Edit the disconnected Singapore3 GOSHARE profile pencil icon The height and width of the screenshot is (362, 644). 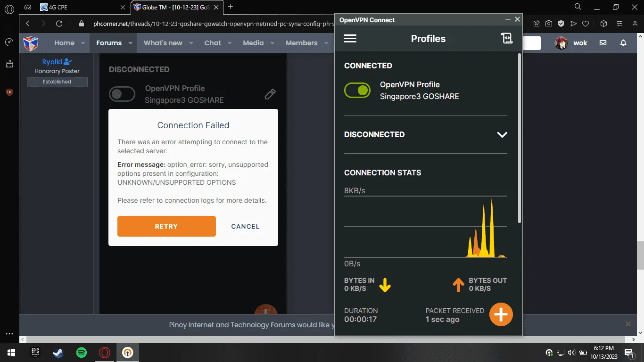pos(270,94)
